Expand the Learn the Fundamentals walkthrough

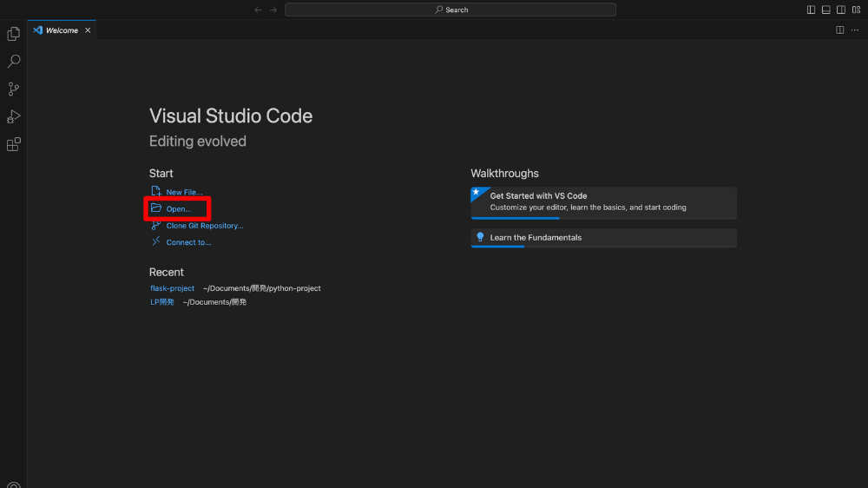pos(603,237)
